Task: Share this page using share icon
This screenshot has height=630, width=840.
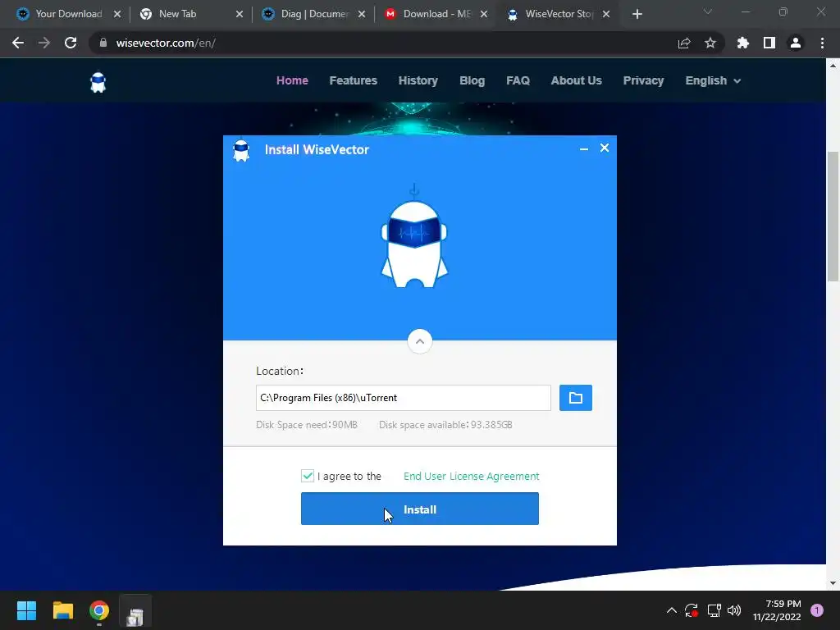Action: click(x=684, y=43)
